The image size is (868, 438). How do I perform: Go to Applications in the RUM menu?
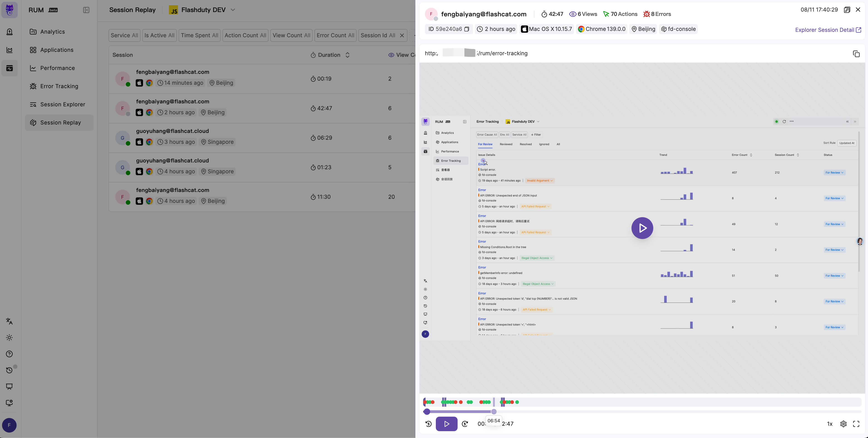[x=59, y=50]
